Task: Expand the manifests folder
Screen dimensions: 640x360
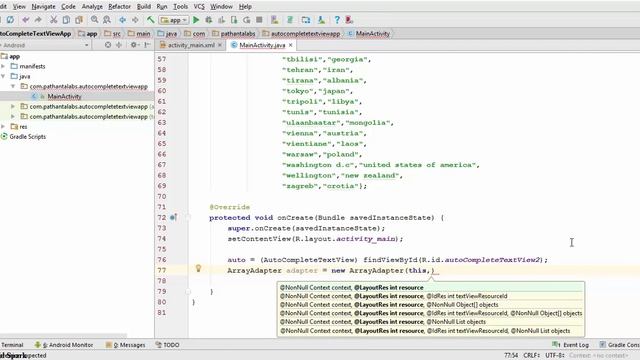Action: [x=3, y=66]
